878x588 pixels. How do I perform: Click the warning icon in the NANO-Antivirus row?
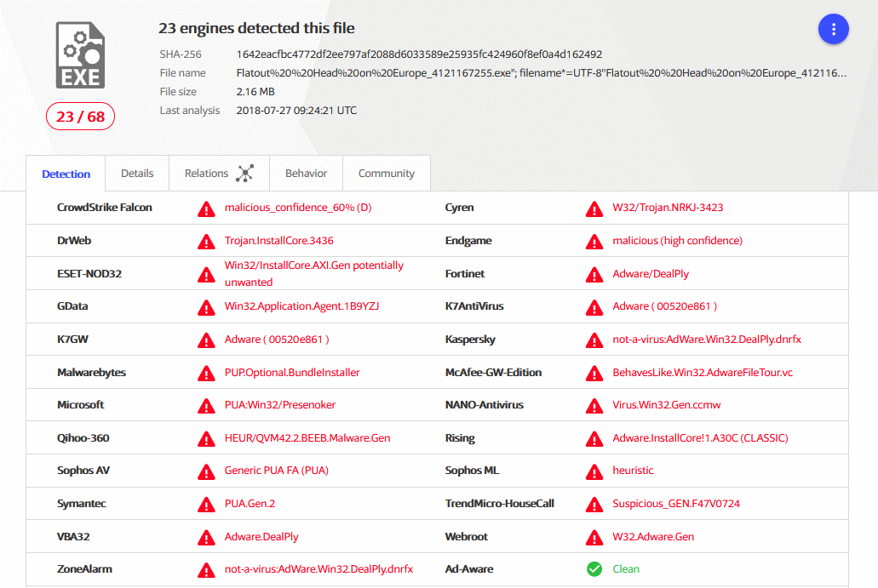594,406
